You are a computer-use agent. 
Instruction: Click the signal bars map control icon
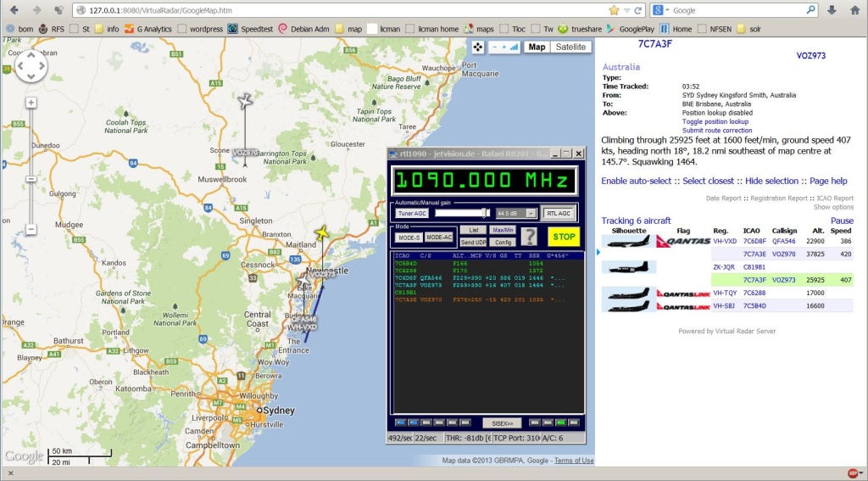[515, 48]
